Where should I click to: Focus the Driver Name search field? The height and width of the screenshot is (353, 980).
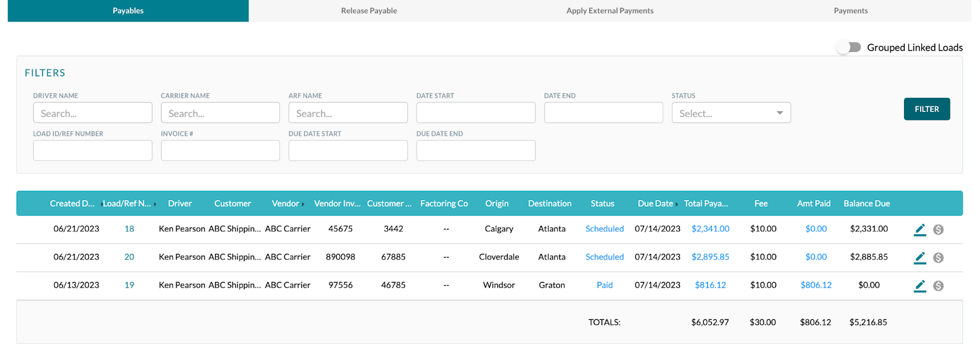point(92,113)
